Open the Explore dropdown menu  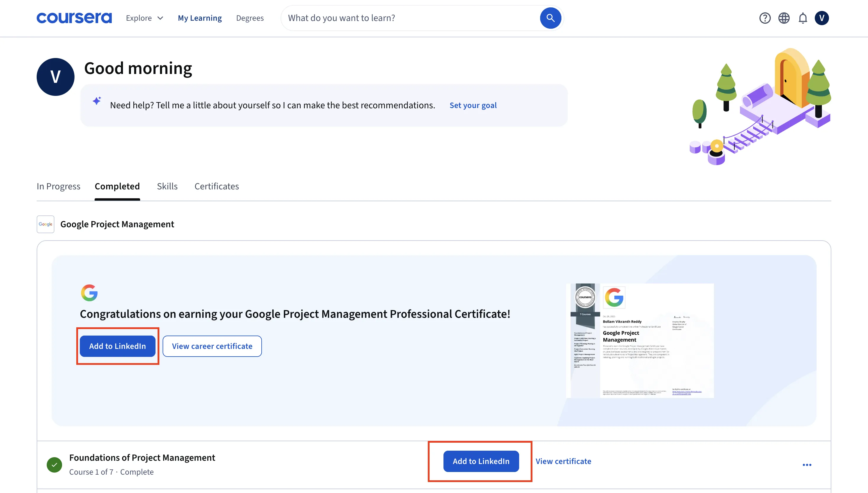click(x=145, y=18)
